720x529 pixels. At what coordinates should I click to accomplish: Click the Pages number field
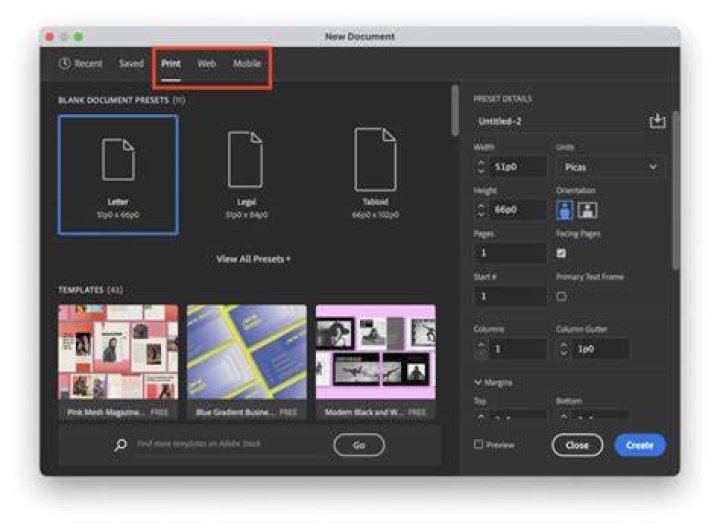coord(510,253)
